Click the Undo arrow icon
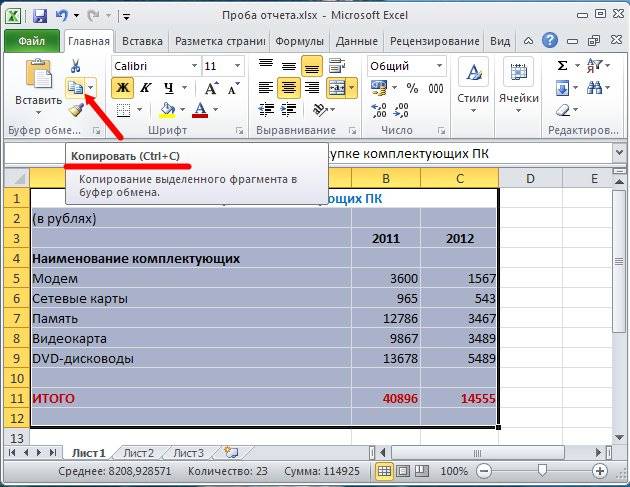The image size is (630, 487). tap(62, 16)
